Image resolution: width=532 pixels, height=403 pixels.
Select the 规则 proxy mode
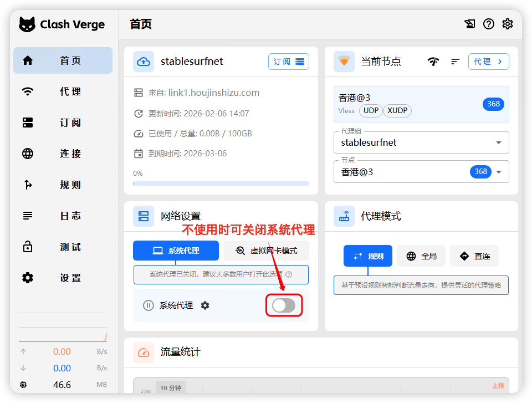[x=368, y=256]
